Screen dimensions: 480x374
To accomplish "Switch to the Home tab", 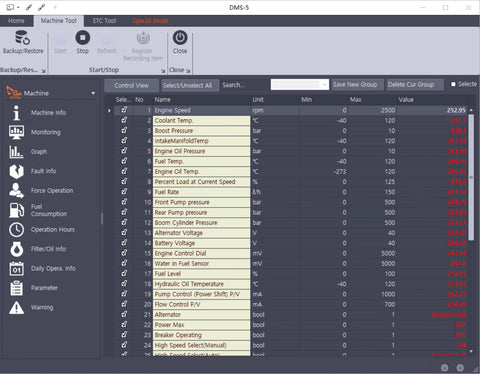I will [16, 21].
